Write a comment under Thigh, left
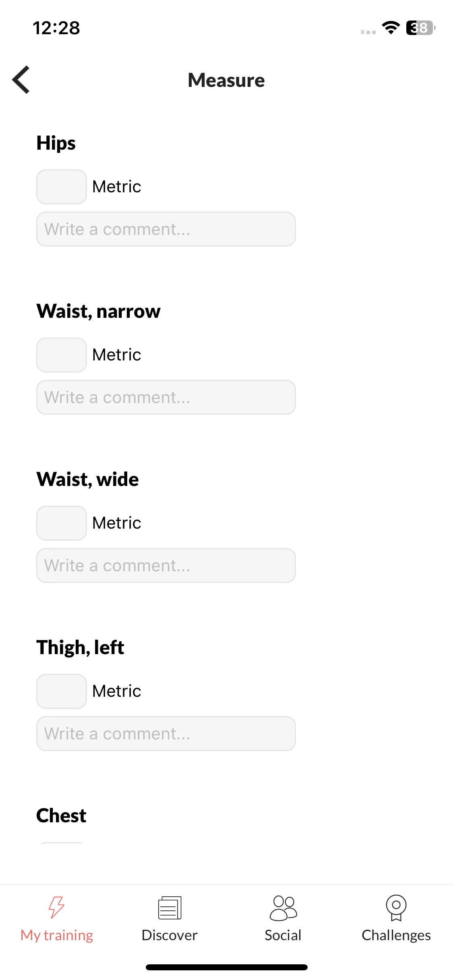The width and height of the screenshot is (453, 980). (x=166, y=734)
